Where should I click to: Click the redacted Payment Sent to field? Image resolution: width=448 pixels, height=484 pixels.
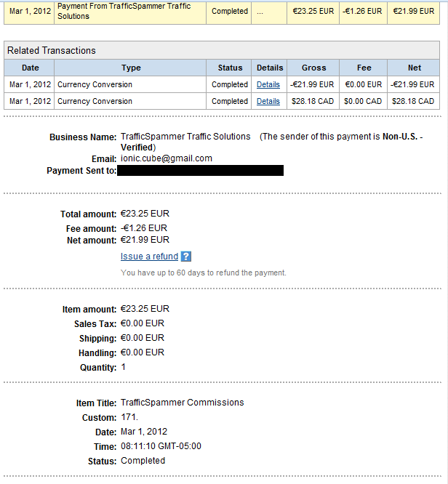(200, 170)
